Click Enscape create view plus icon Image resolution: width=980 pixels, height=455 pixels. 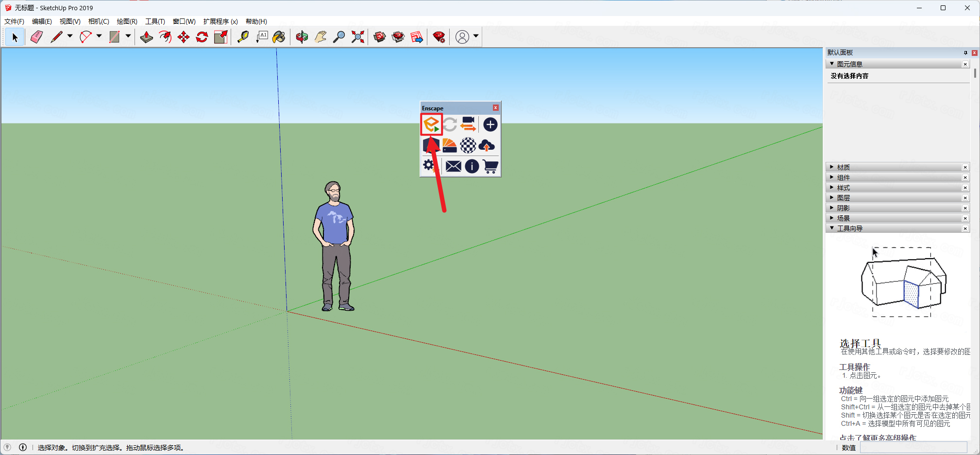point(490,124)
